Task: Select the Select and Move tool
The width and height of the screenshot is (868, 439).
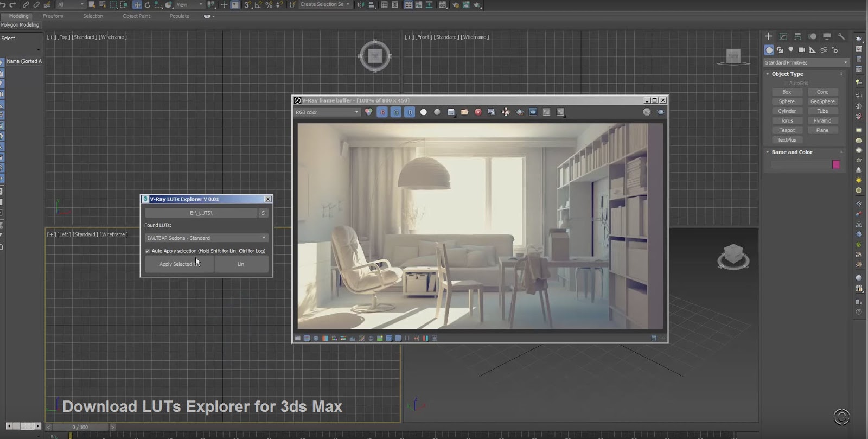Action: (x=137, y=5)
